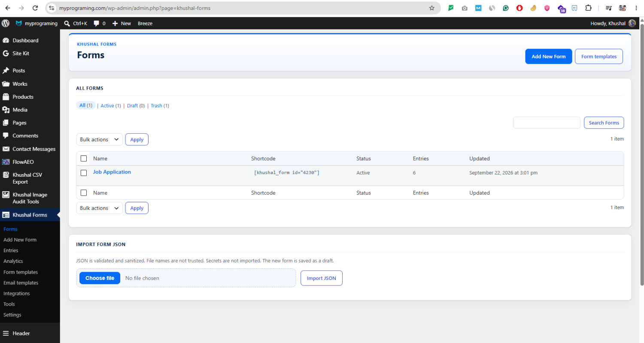Check the select-all box in table header
Viewport: 644px width, 343px height.
click(x=84, y=158)
